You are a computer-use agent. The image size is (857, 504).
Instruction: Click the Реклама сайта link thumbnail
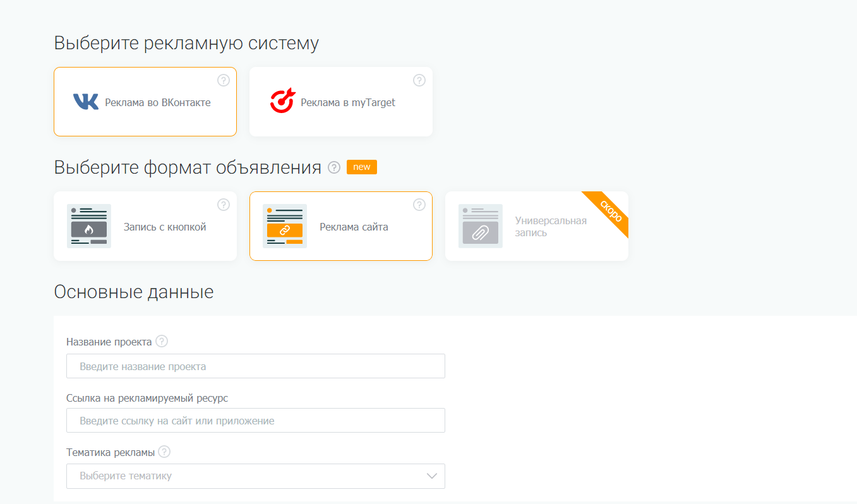click(285, 226)
